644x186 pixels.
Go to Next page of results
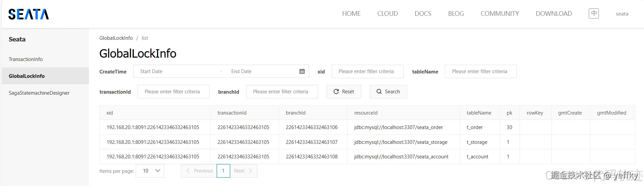pos(243,171)
